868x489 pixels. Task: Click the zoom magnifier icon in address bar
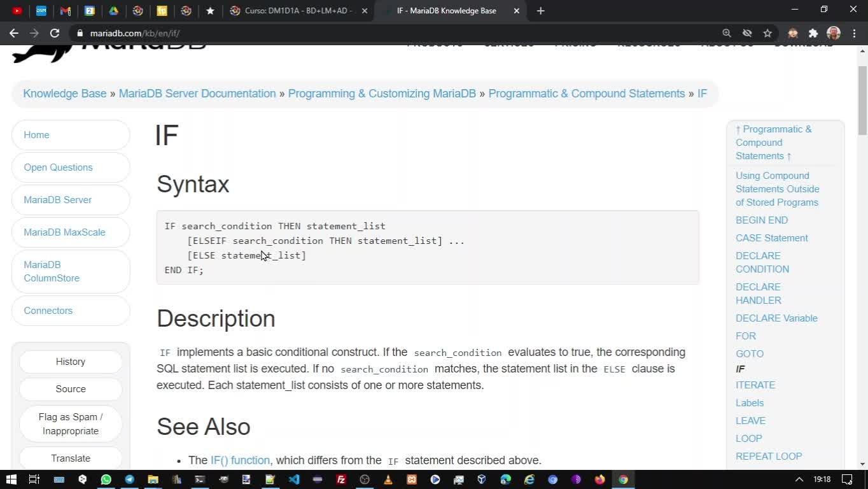tap(727, 33)
